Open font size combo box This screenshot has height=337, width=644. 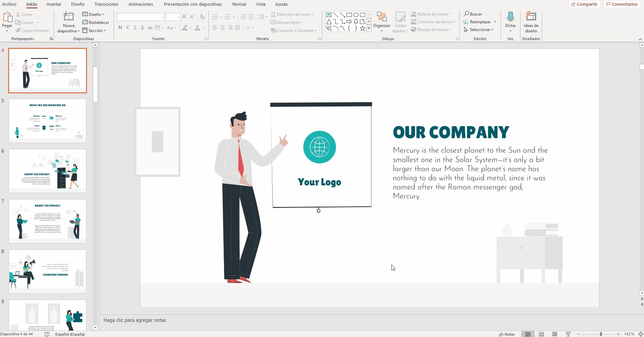[x=173, y=17]
